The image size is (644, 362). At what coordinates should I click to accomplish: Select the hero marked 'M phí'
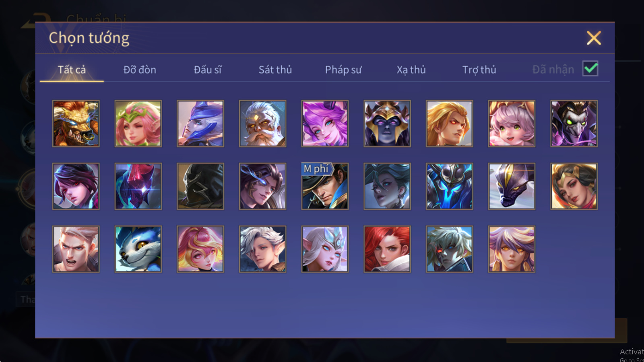point(325,186)
